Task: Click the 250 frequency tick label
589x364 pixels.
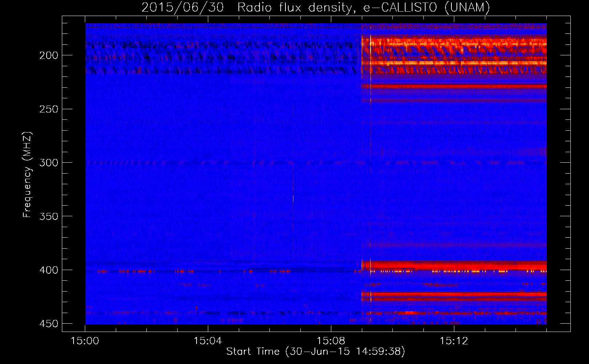Action: coord(49,109)
